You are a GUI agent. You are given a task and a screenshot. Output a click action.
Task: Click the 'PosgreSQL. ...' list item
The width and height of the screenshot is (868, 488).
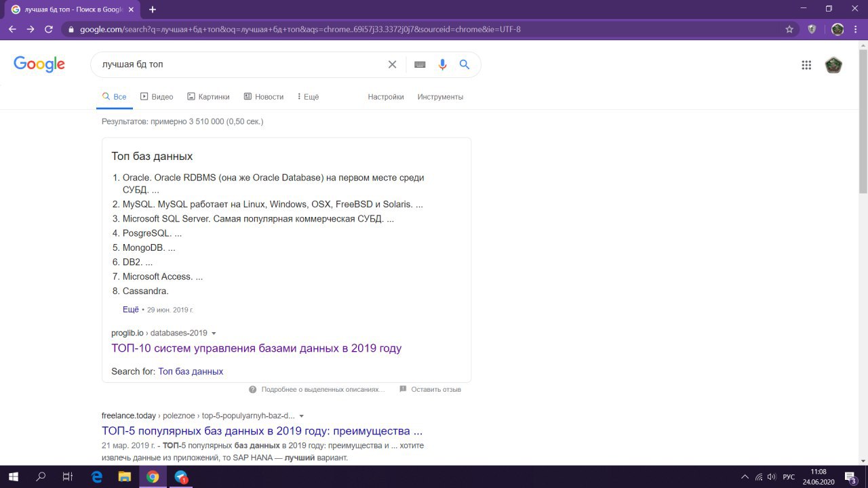152,233
